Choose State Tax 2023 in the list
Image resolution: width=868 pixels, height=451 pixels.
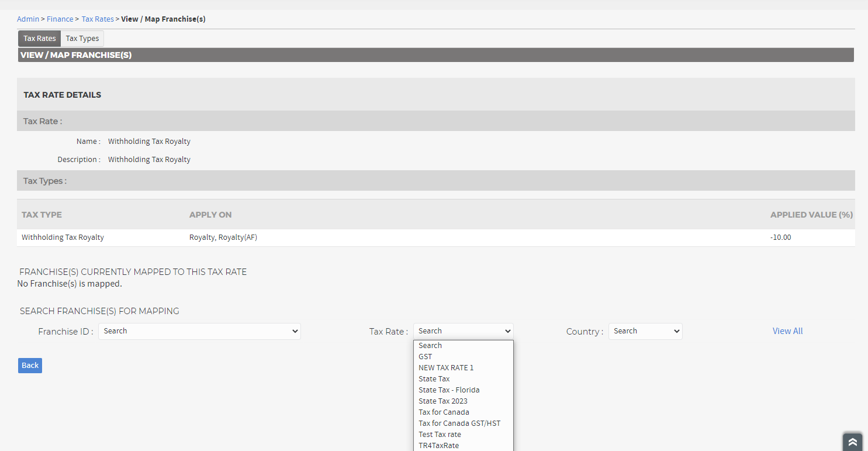(443, 401)
